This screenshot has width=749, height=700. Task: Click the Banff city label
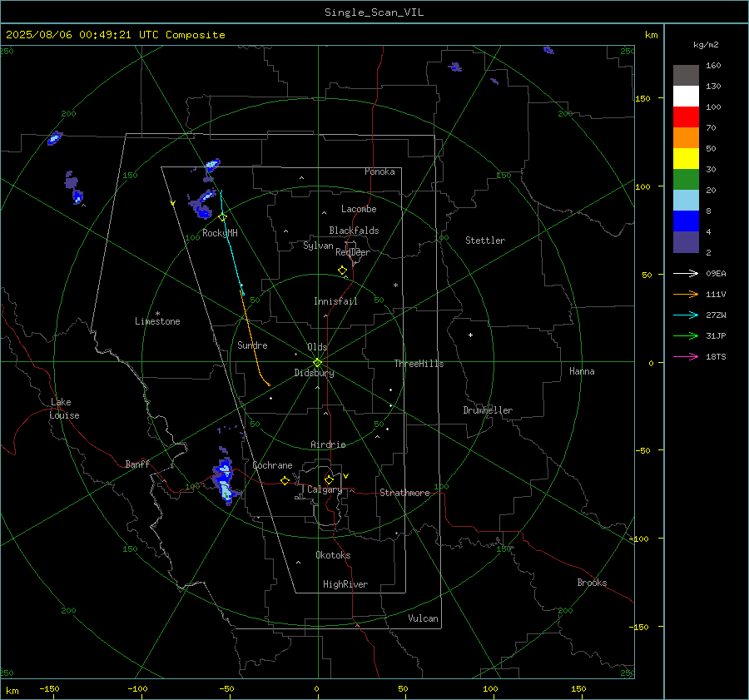[137, 464]
